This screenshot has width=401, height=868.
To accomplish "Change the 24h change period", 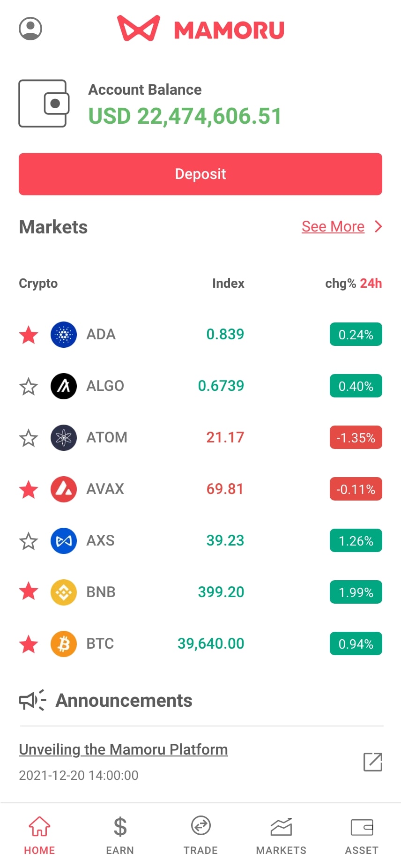I will click(371, 284).
